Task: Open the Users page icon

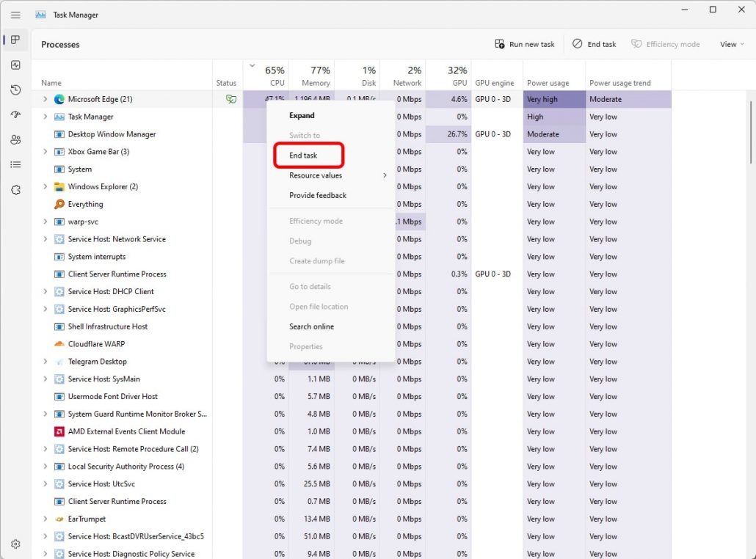Action: point(15,139)
